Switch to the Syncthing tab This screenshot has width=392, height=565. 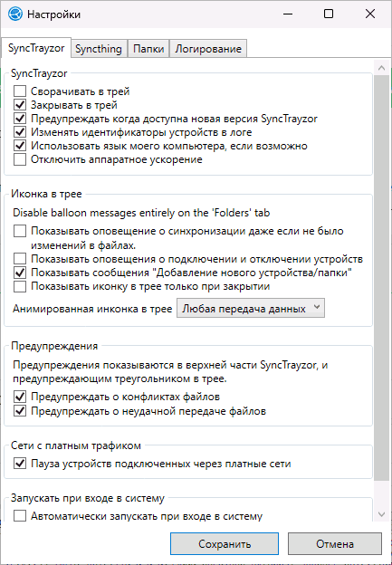99,49
